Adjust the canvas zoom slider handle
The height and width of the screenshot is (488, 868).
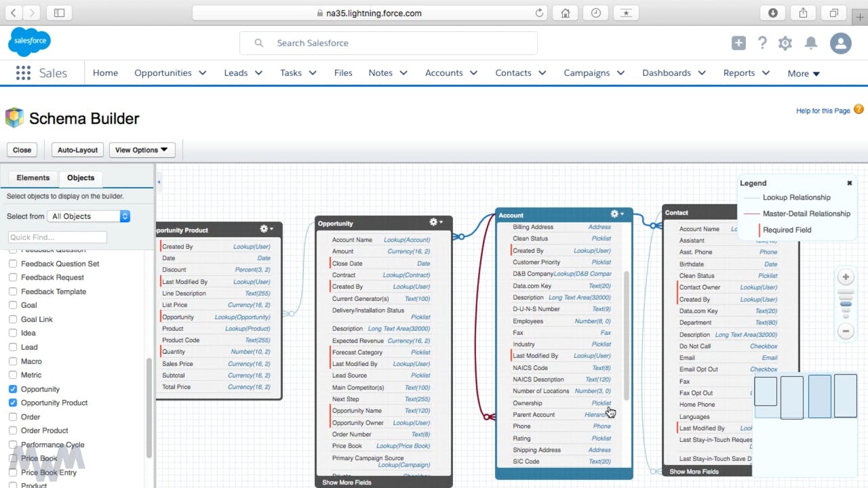point(846,304)
